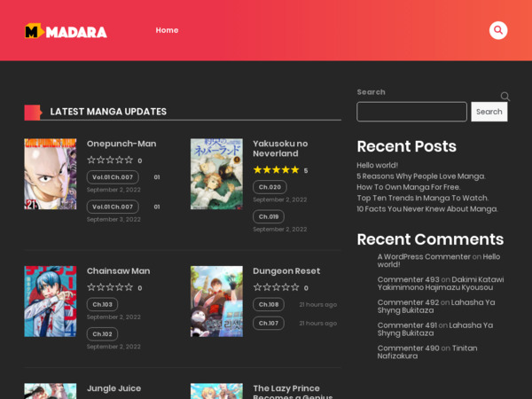Open chapter Ch.102 of Chainsaw Man
Viewport: 532px width, 399px height.
click(102, 334)
